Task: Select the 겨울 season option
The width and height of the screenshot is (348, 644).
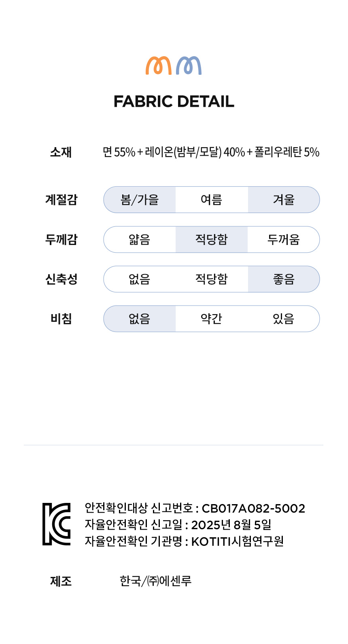Action: (284, 200)
